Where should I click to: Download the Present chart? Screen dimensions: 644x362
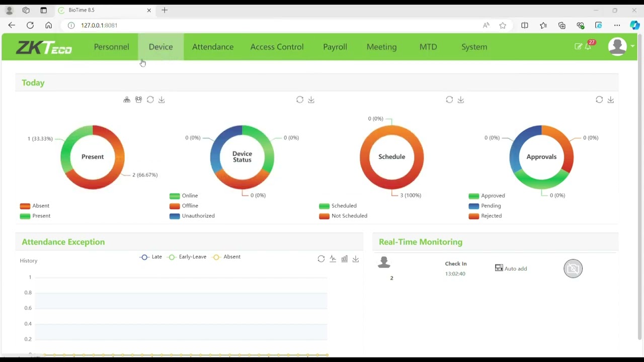click(x=162, y=100)
